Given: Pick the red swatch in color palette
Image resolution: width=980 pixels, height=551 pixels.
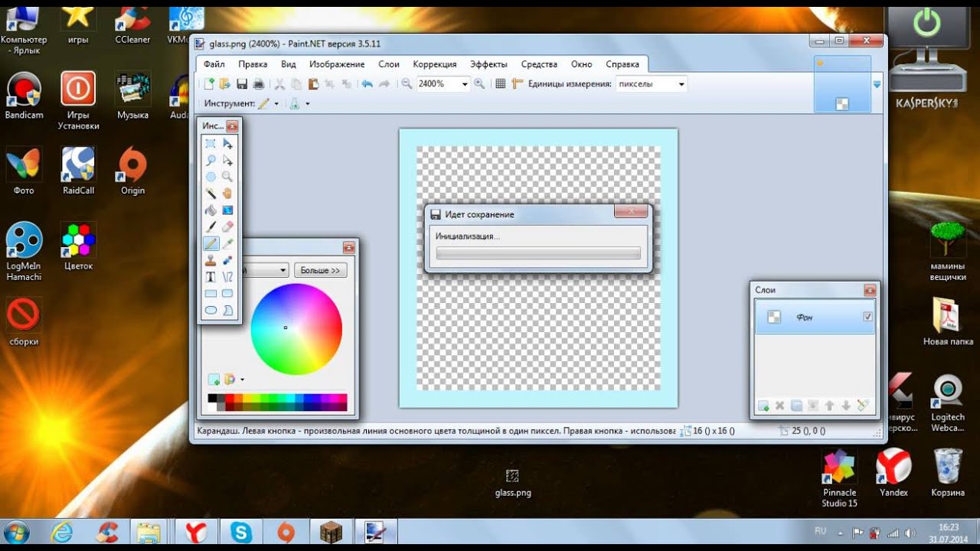Looking at the screenshot, I should pos(229,398).
